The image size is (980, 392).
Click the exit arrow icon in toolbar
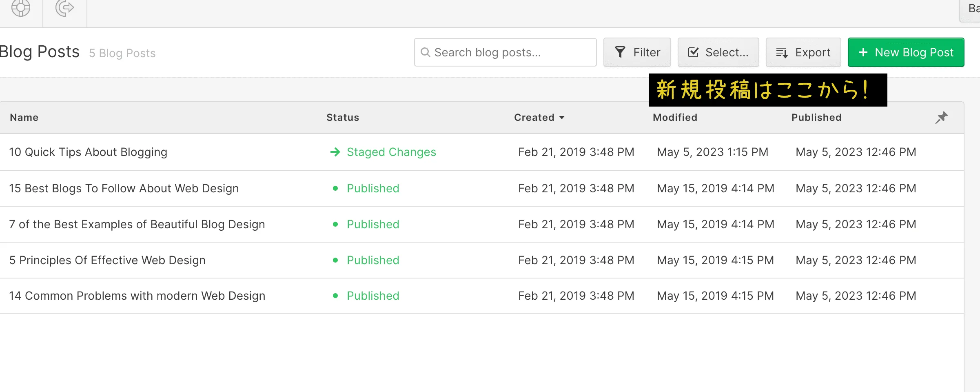(64, 8)
